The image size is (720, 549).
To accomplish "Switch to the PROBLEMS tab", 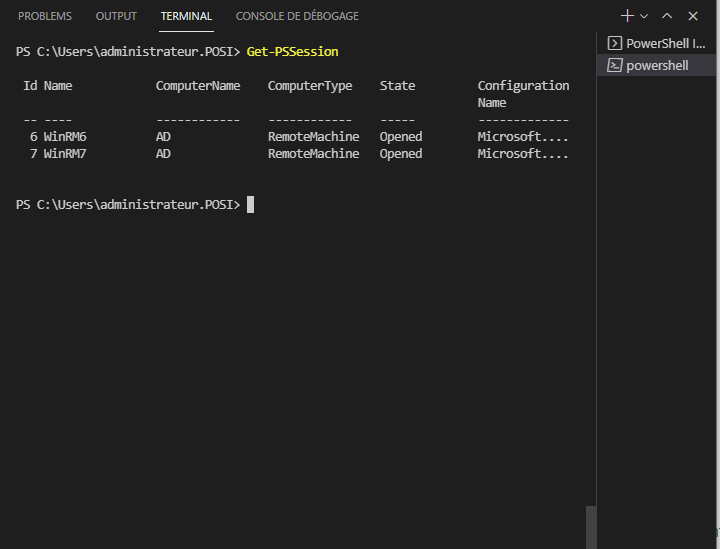I will click(45, 16).
